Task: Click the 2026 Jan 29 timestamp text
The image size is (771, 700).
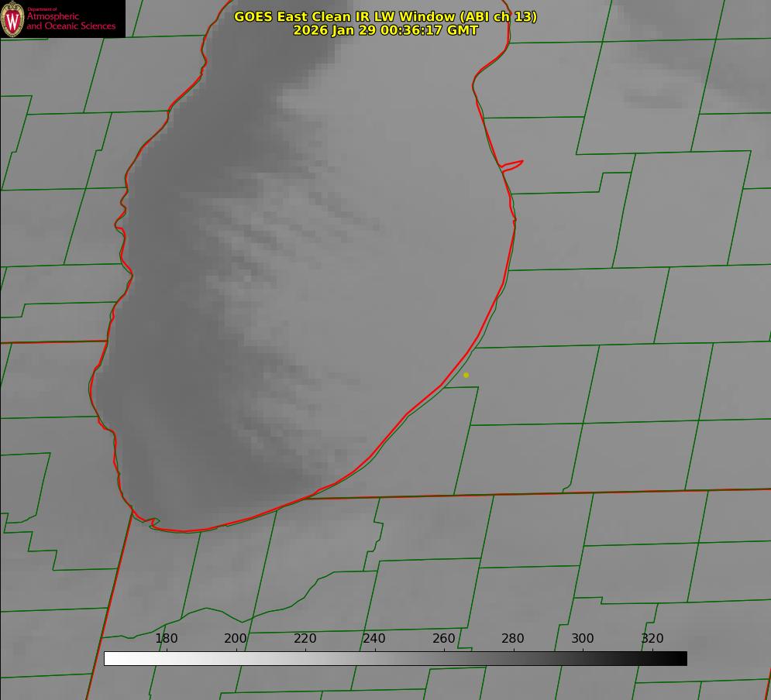Action: click(385, 30)
